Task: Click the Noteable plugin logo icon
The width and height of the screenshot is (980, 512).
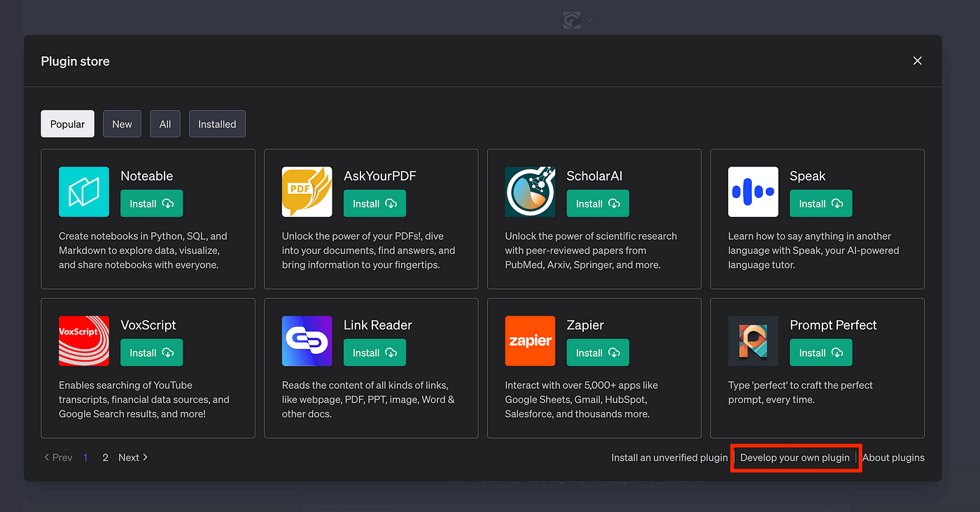Action: [x=84, y=192]
